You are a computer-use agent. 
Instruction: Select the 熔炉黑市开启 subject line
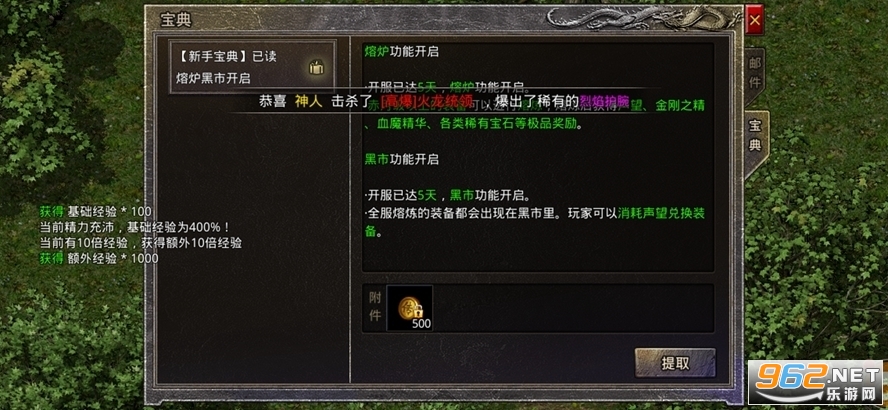(x=213, y=78)
